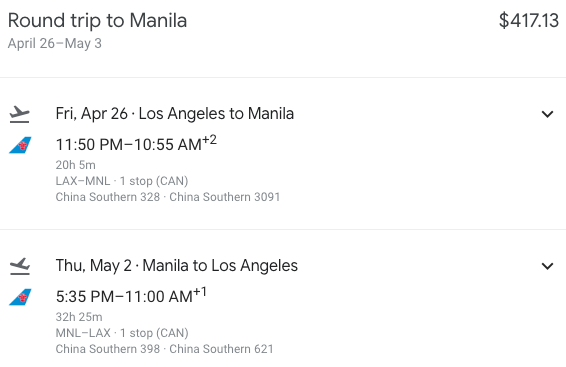
Task: Click China Southern 3091 flight number
Action: [x=225, y=197]
